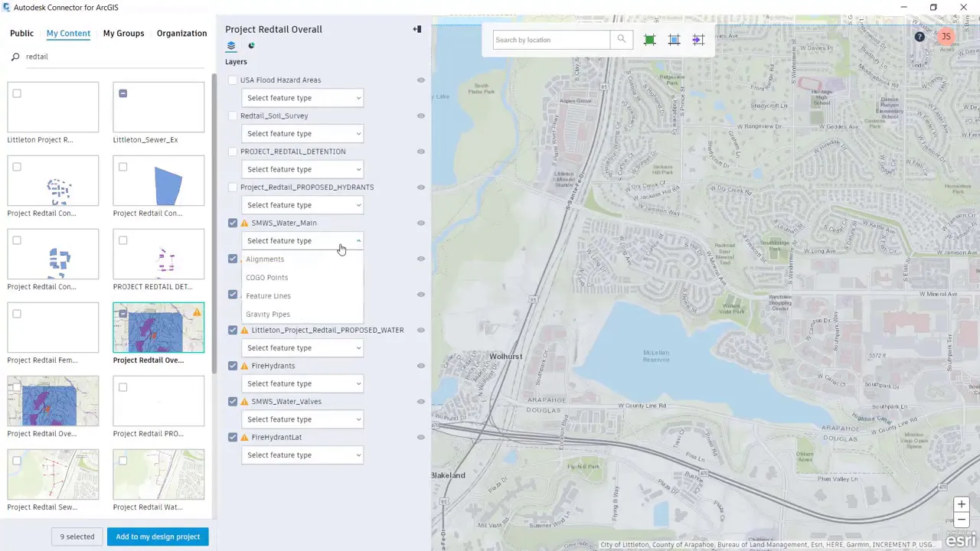The image size is (980, 551).
Task: Toggle visibility of FireHydrantLat layer
Action: 421,438
